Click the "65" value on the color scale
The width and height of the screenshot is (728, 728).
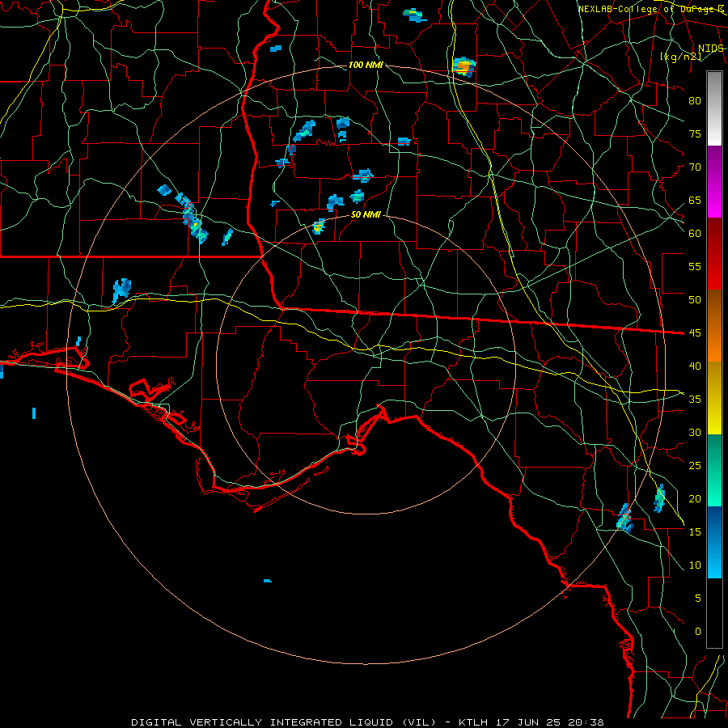695,201
